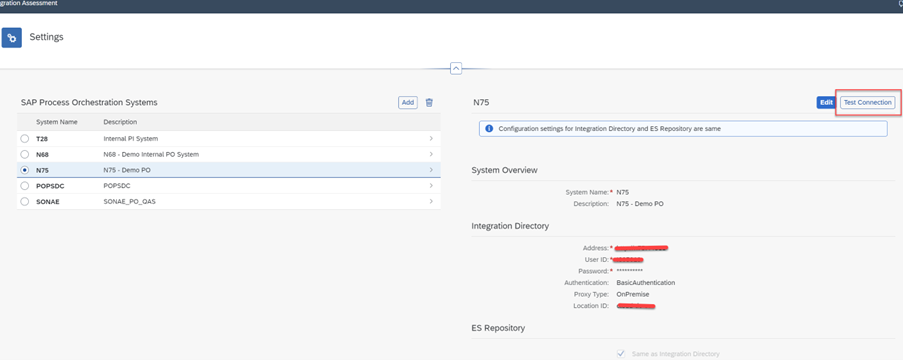Open details chevron for N68 row
903x360 pixels.
point(431,154)
